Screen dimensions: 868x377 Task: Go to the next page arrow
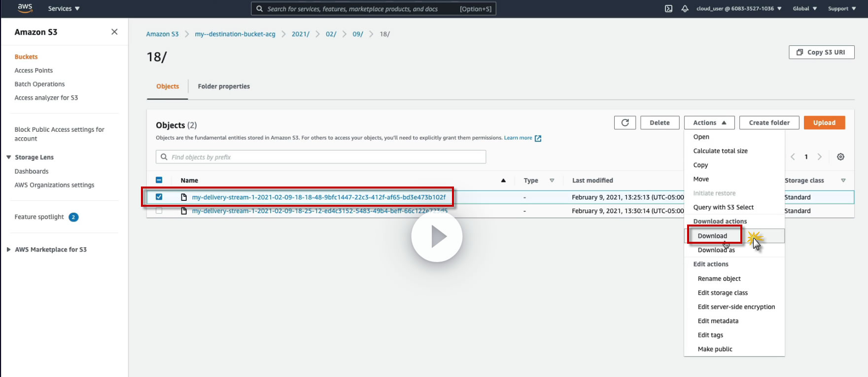tap(819, 157)
